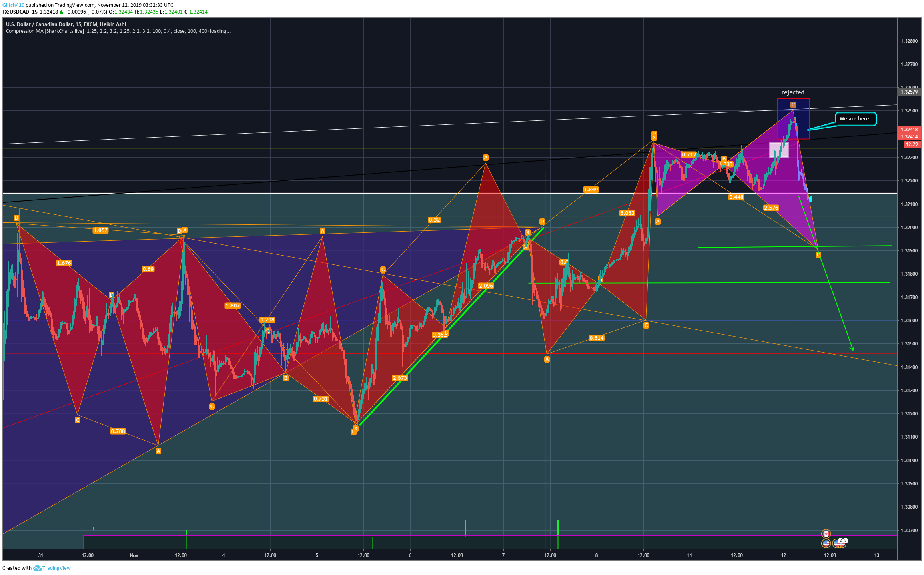924x575 pixels.
Task: Click the 1.32500 price axis label
Action: pyautogui.click(x=909, y=111)
